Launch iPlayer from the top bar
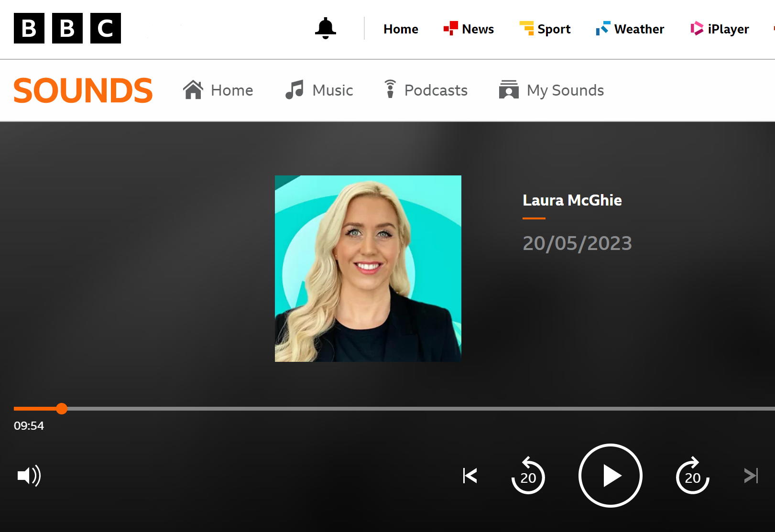Screen dimensions: 775x532 click(x=720, y=29)
